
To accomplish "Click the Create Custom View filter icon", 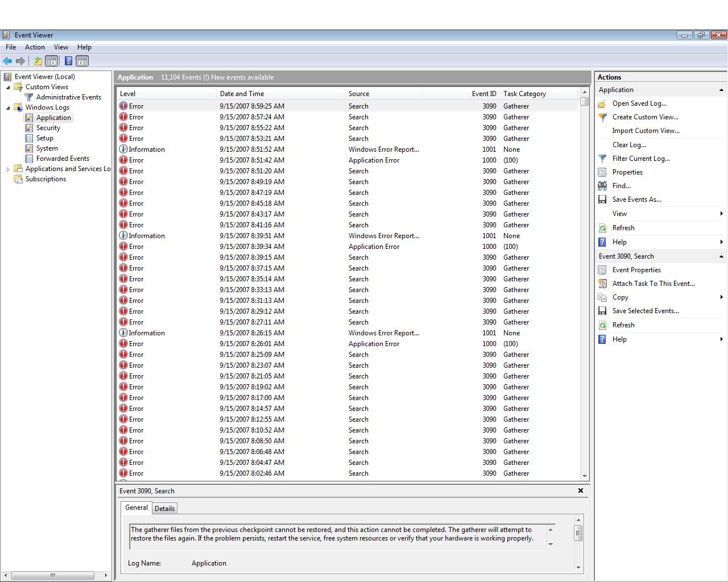I will tap(602, 117).
